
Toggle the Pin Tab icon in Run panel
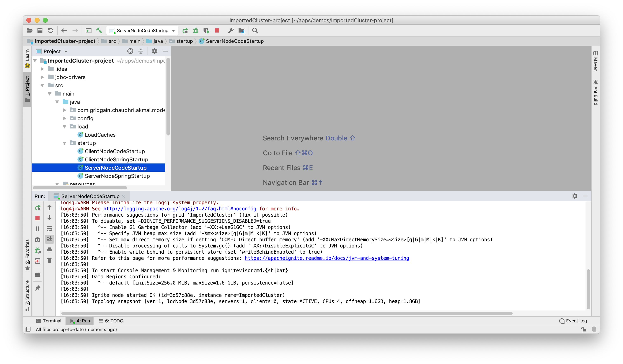[x=37, y=288]
